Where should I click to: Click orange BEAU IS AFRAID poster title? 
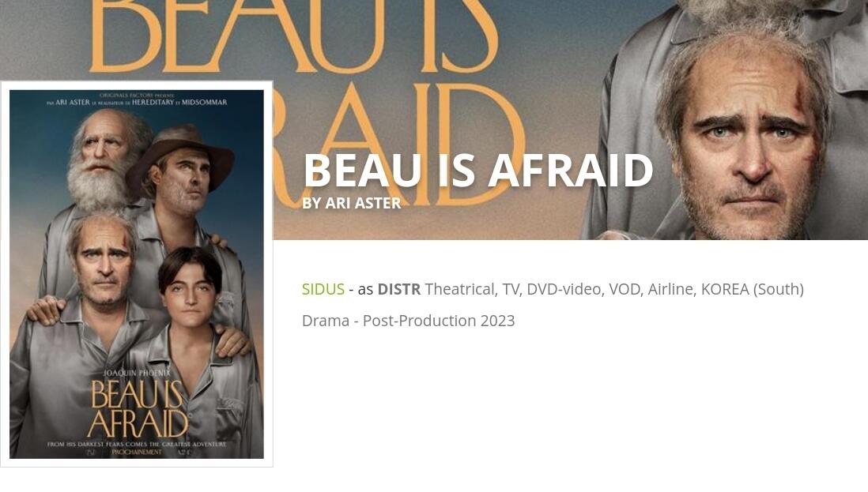point(137,410)
